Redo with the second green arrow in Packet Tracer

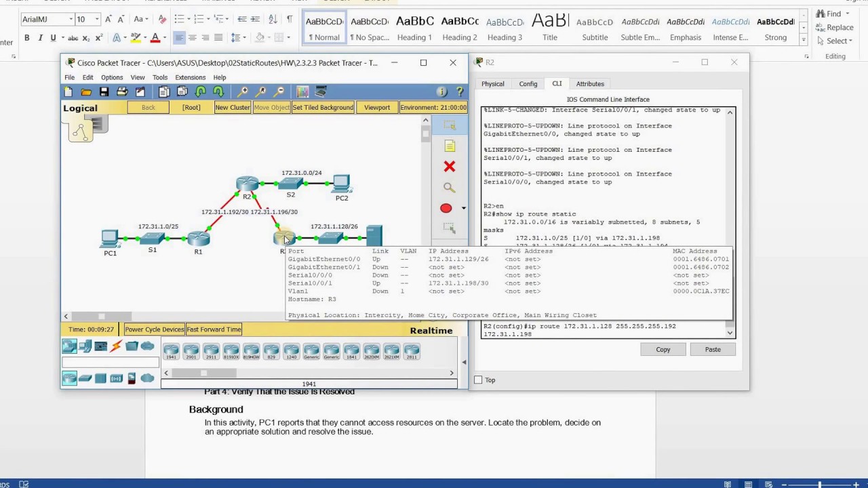coord(218,92)
